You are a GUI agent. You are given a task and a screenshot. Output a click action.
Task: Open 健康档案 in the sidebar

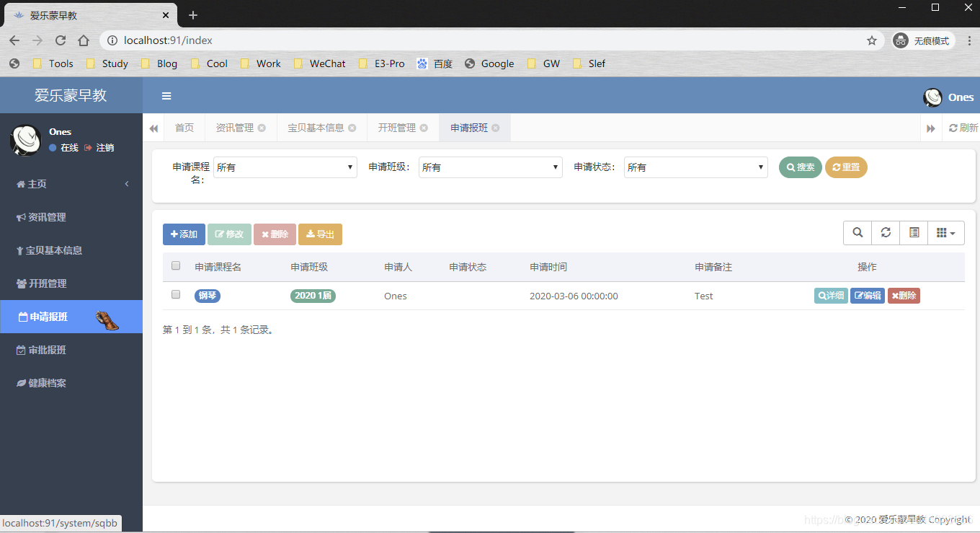(x=71, y=383)
